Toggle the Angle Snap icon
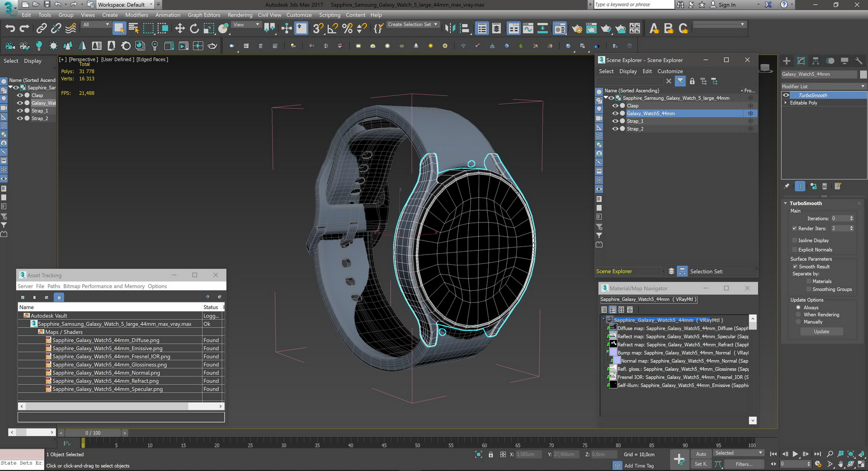The image size is (868, 471). pyautogui.click(x=333, y=28)
